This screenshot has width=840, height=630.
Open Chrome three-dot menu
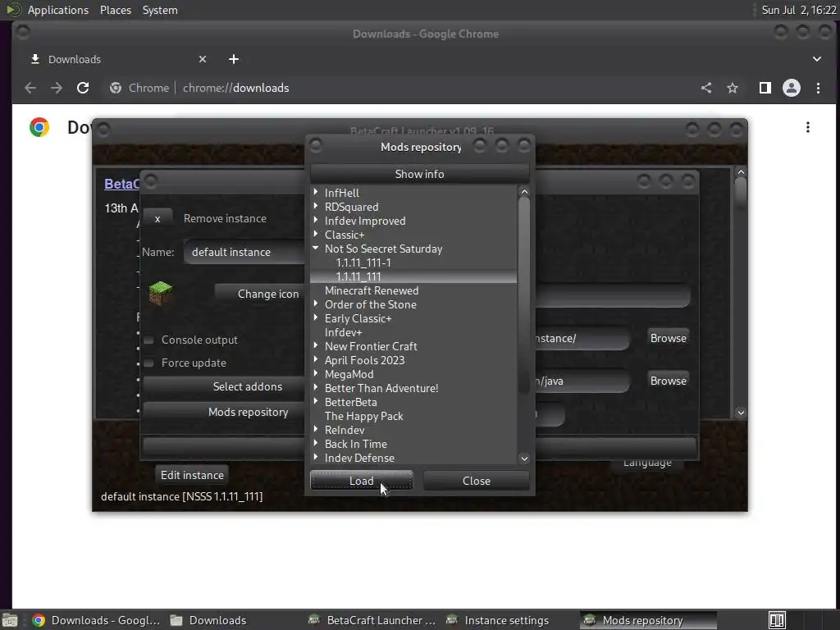[x=818, y=88]
